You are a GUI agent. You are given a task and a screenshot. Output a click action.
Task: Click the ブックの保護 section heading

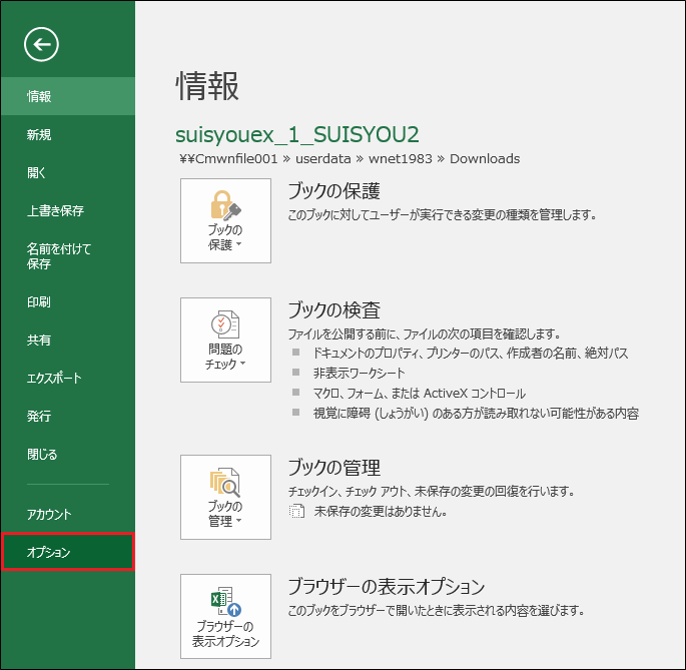pyautogui.click(x=334, y=191)
